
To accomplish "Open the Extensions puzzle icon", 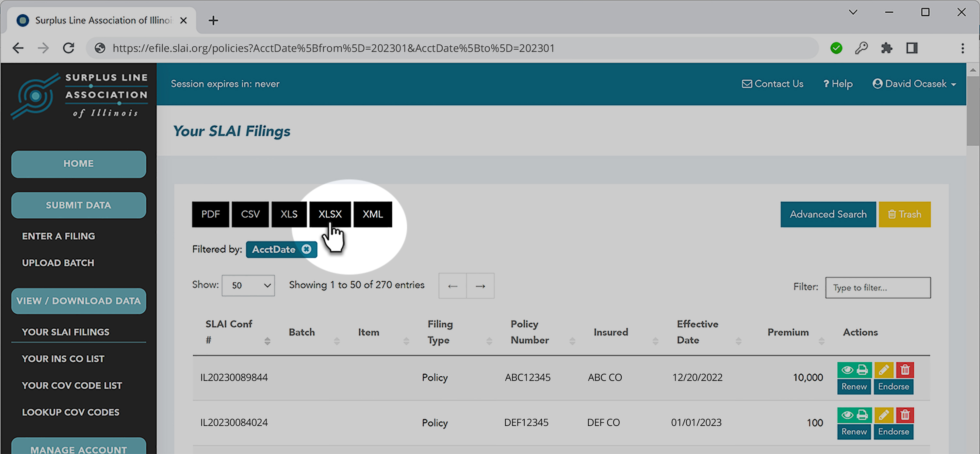I will (887, 48).
